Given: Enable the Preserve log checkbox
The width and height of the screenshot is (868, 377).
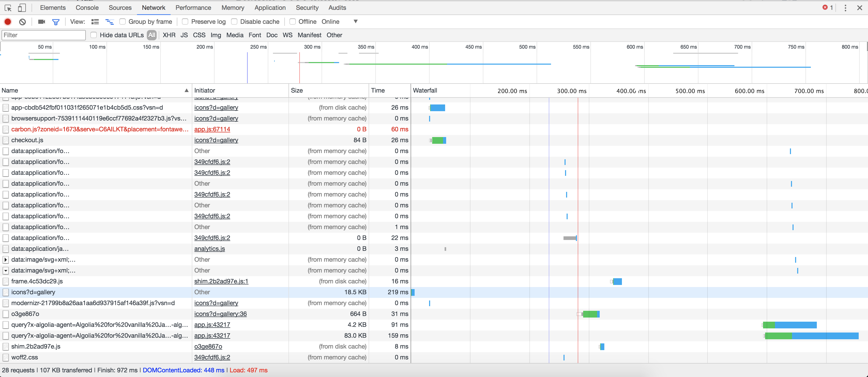Looking at the screenshot, I should (x=185, y=21).
